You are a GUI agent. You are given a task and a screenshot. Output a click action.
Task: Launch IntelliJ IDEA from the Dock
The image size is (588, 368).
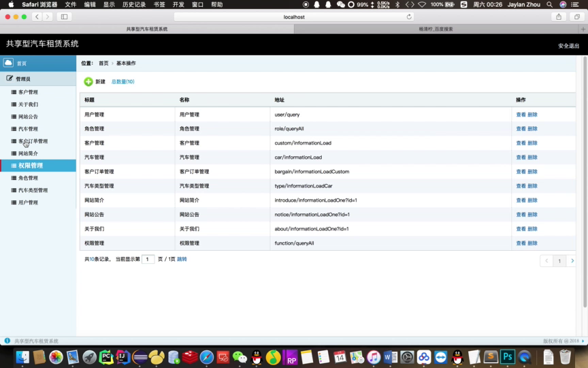coord(122,357)
